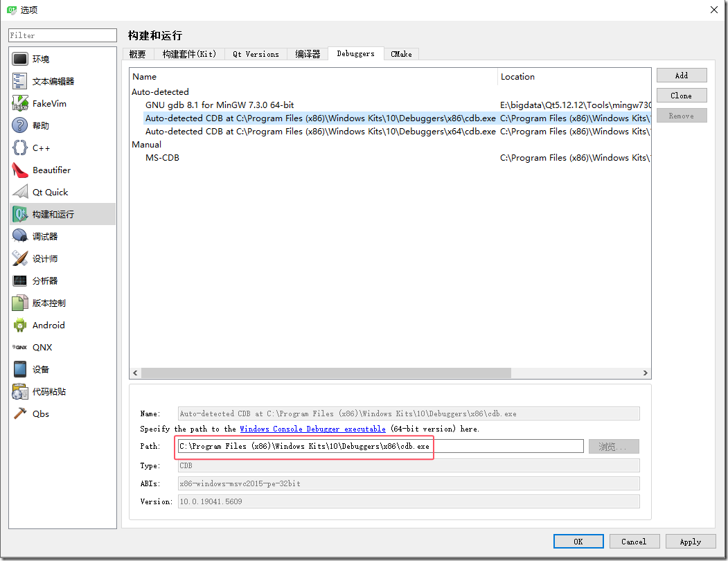This screenshot has height=561, width=728.
Task: Switch to the 编译器 tab
Action: (308, 54)
